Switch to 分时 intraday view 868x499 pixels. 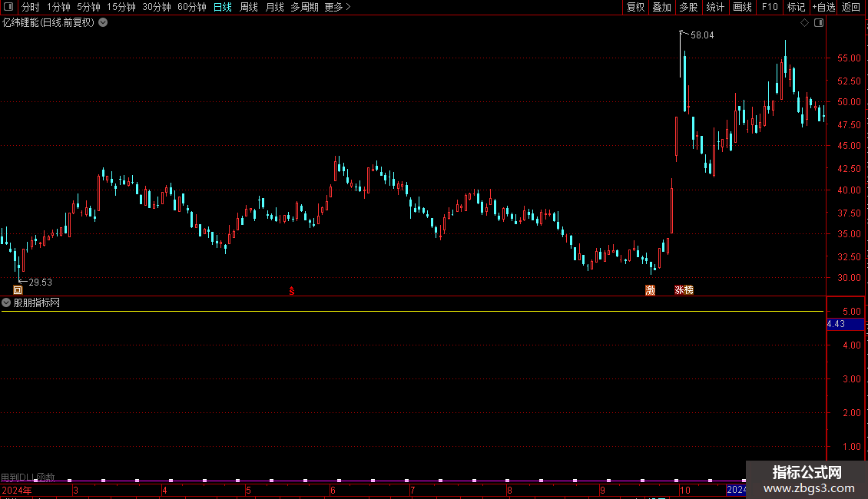pos(31,7)
